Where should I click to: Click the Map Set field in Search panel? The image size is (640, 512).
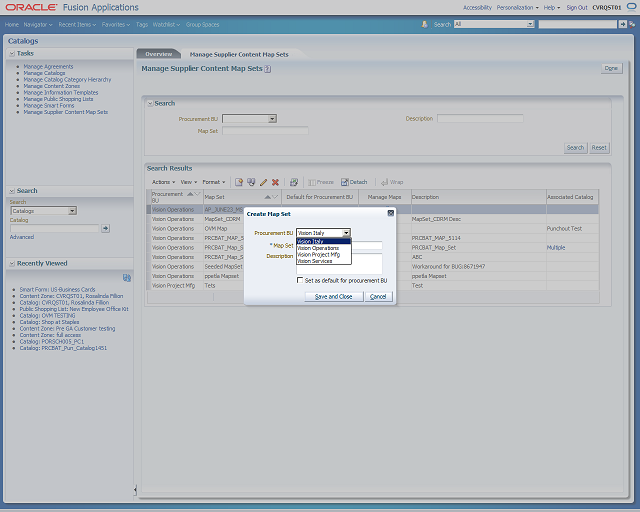265,131
